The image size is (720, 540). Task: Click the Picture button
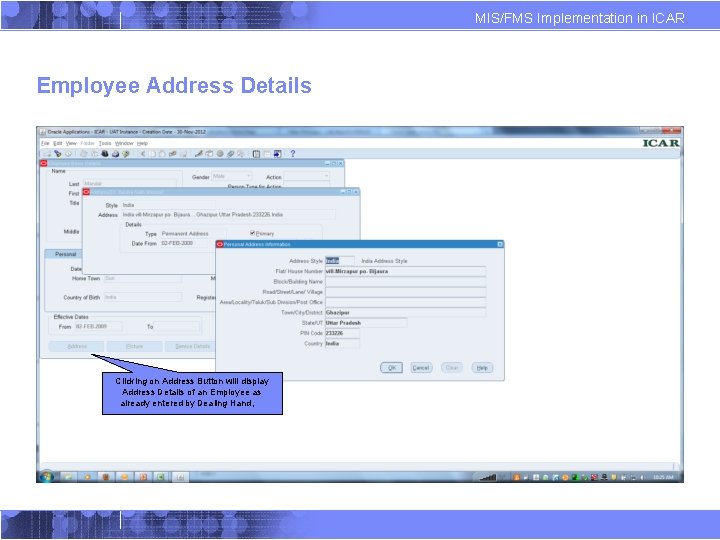[x=135, y=346]
